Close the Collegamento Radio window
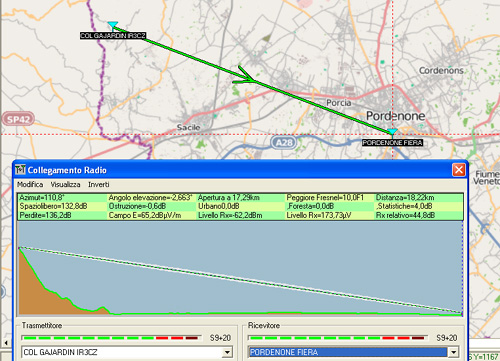Viewport: 500px width, 361px height. click(x=459, y=170)
